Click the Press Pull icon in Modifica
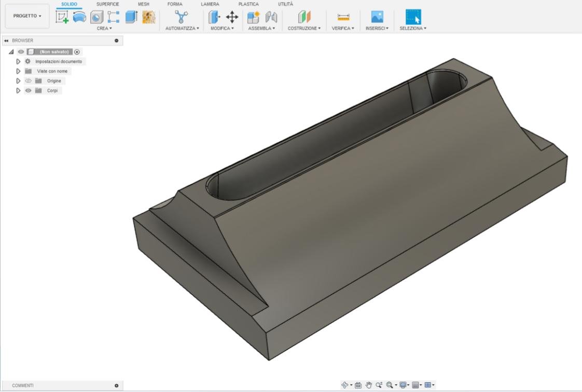The width and height of the screenshot is (582, 392). (214, 17)
